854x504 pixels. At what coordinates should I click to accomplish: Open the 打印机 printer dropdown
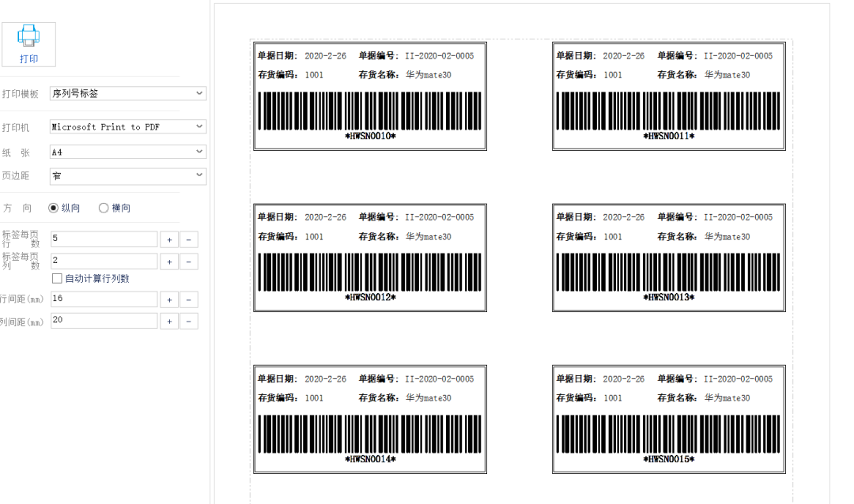pos(128,127)
